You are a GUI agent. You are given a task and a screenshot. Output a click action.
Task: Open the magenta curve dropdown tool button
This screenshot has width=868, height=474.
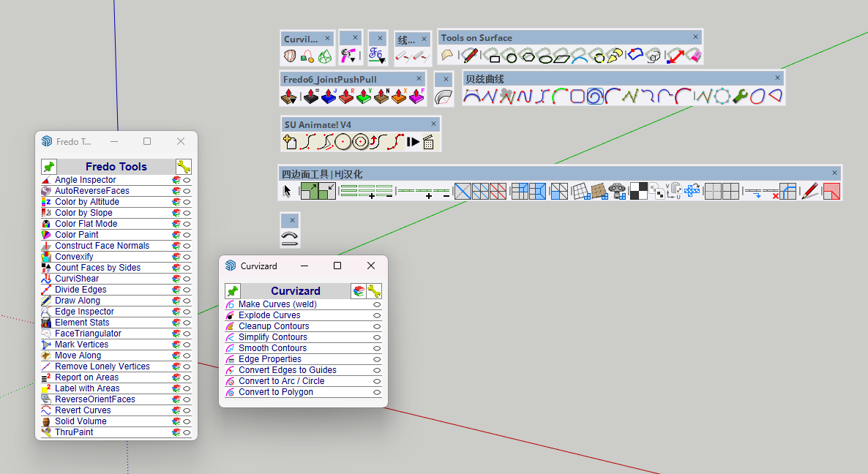click(350, 56)
